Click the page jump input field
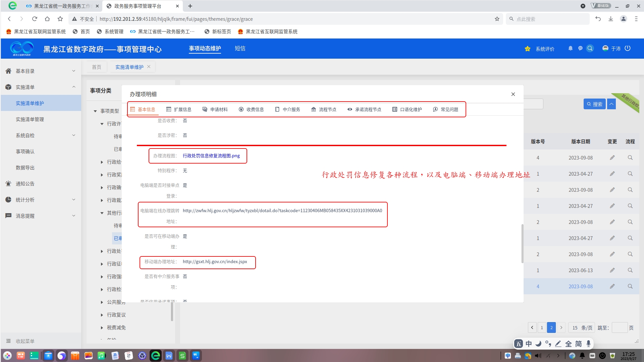This screenshot has height=362, width=644. [x=619, y=328]
